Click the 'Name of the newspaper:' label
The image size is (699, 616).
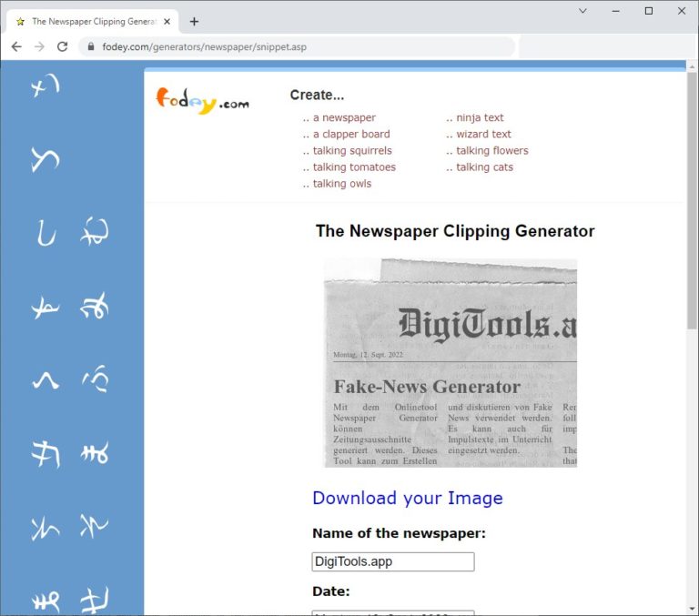[399, 533]
